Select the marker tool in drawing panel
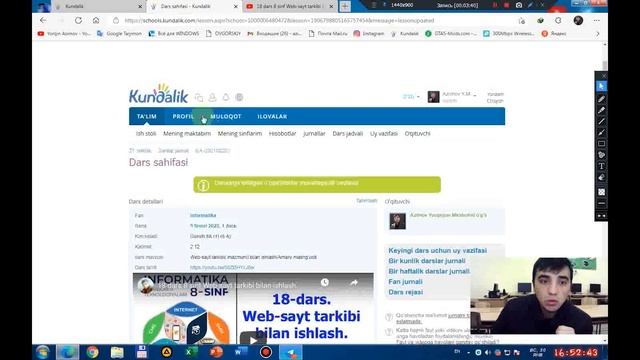 (x=601, y=110)
